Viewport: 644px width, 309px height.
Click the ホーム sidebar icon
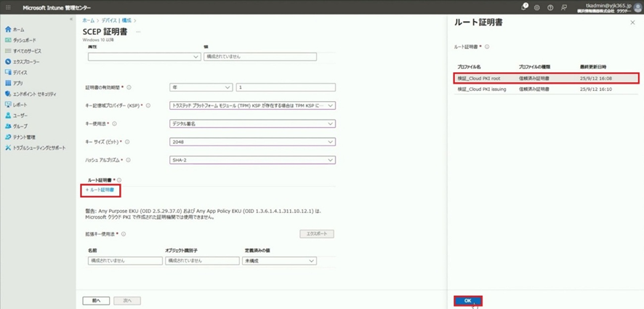(x=7, y=29)
